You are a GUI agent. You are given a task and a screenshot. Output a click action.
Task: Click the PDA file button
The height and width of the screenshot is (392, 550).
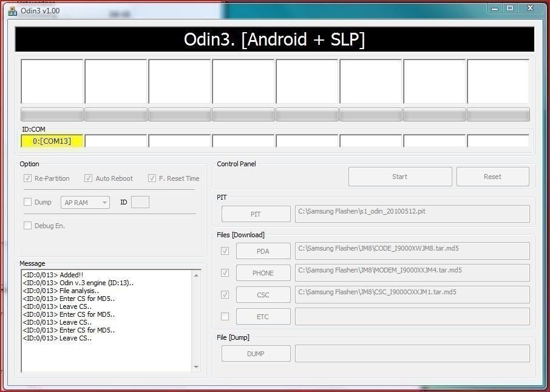[x=263, y=251]
